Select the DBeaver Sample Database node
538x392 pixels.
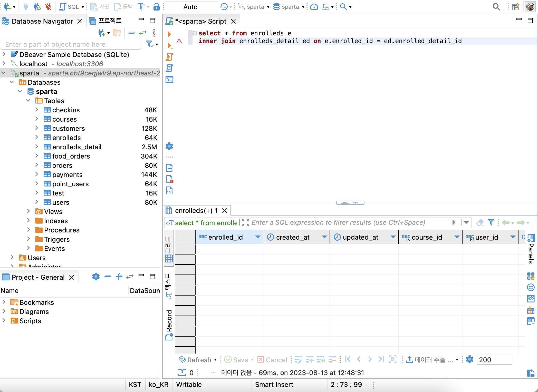[x=74, y=54]
